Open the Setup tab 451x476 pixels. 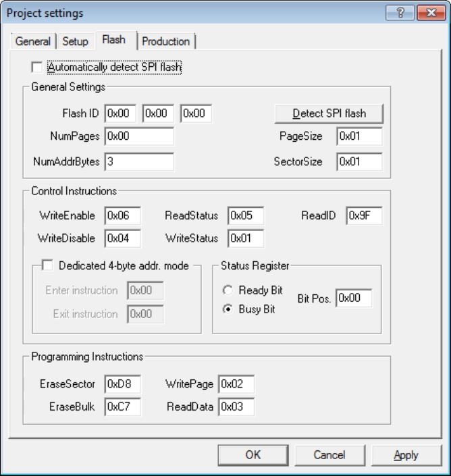(75, 41)
